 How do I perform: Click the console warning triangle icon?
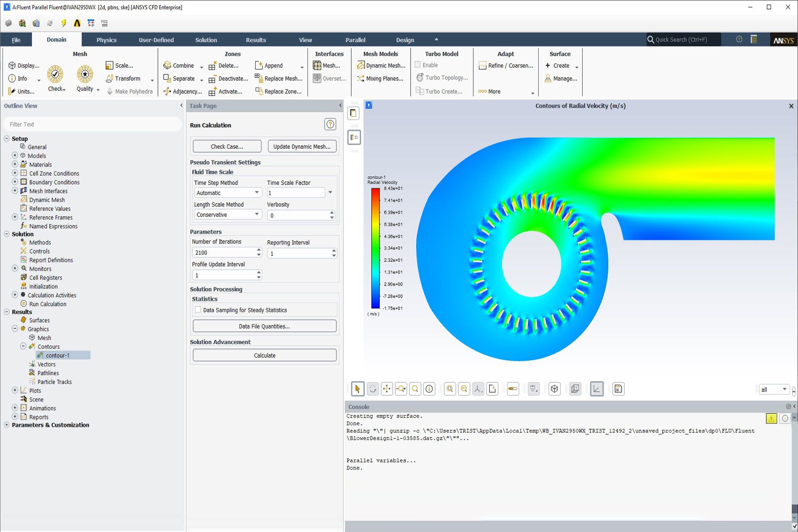(771, 419)
